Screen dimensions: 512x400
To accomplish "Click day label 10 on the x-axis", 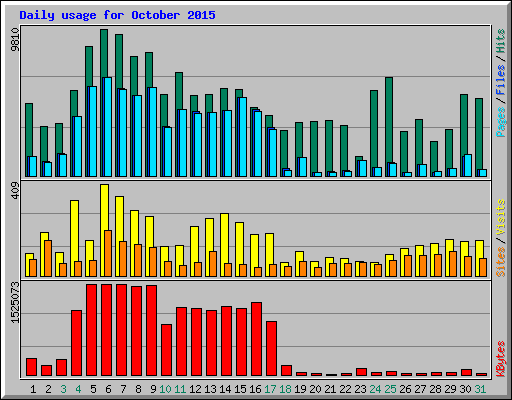I will pos(166,389).
